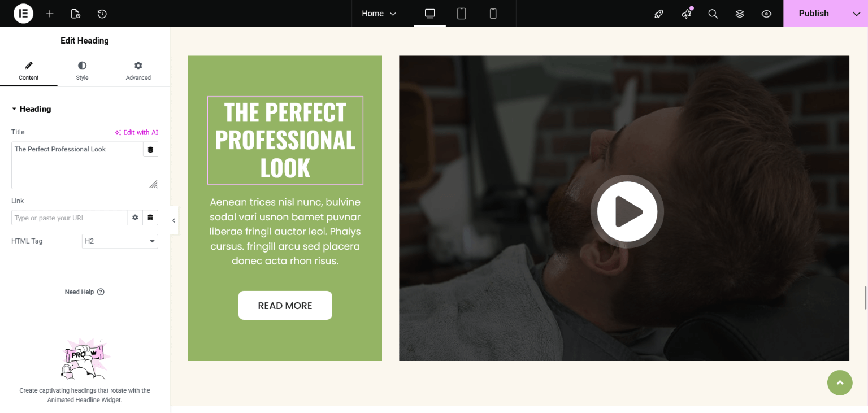Open What's New megaphone icon
The image size is (868, 413).
click(686, 14)
